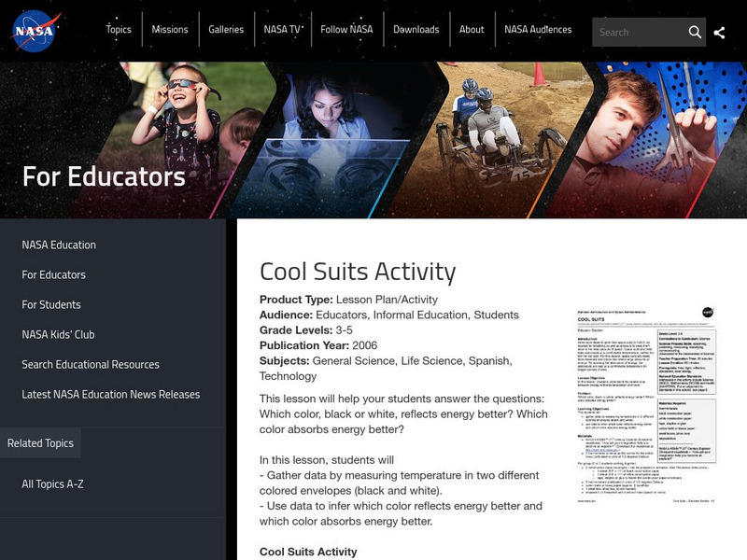Visit the About page
The width and height of the screenshot is (747, 560).
(471, 29)
